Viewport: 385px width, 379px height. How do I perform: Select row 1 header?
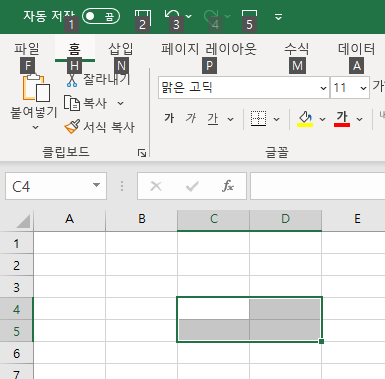[x=16, y=243]
